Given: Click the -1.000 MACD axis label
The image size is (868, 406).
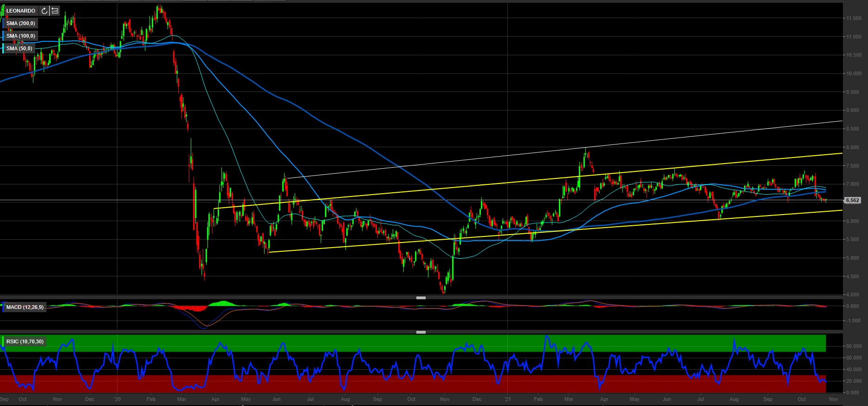Looking at the screenshot, I should [x=854, y=321].
